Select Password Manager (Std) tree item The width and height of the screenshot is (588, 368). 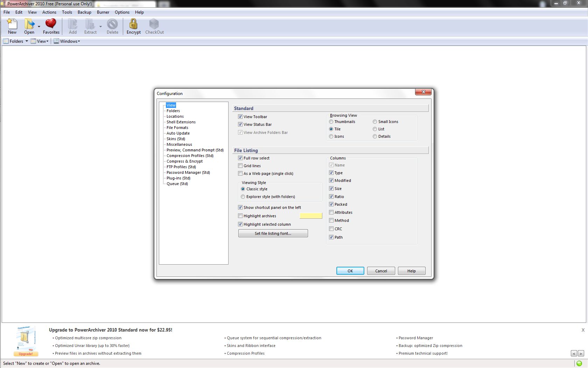[x=188, y=172]
